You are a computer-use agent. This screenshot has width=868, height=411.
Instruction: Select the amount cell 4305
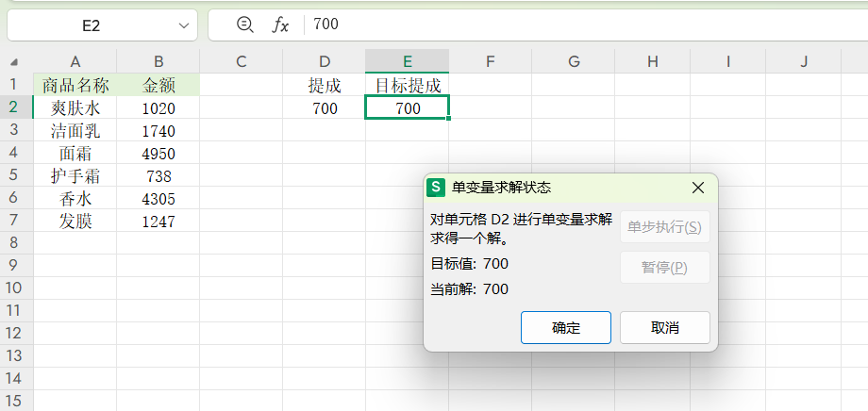pyautogui.click(x=159, y=199)
